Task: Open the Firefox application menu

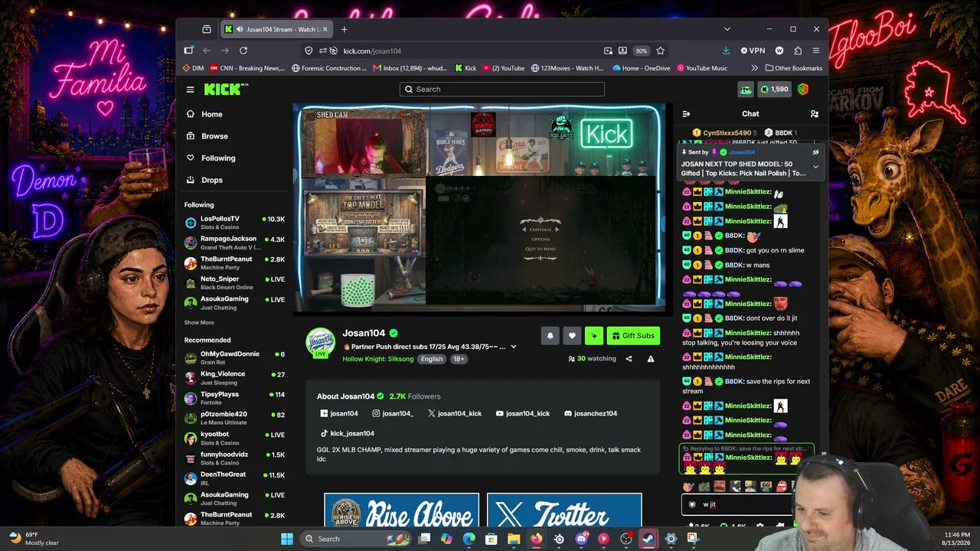Action: coord(815,51)
